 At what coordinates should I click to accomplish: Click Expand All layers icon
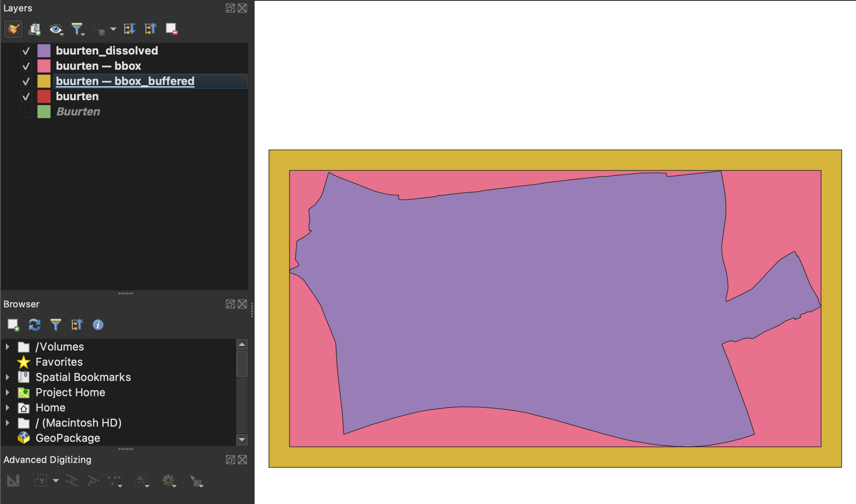tap(129, 29)
